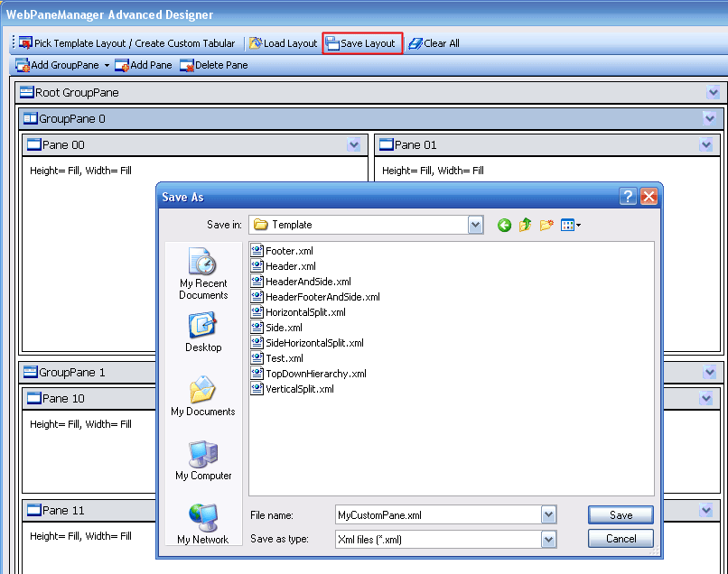This screenshot has width=728, height=574.
Task: Click the Cancel button
Action: (621, 539)
